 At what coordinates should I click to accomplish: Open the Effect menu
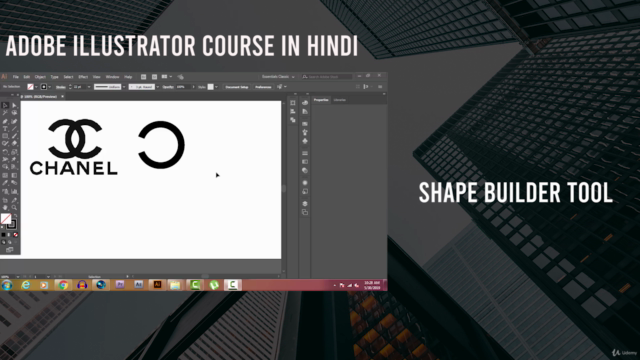coord(83,77)
